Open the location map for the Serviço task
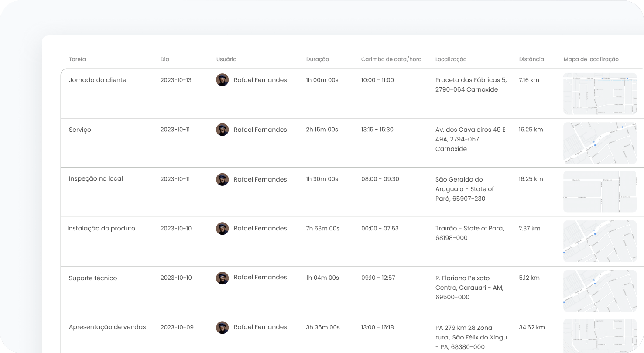 pyautogui.click(x=599, y=143)
